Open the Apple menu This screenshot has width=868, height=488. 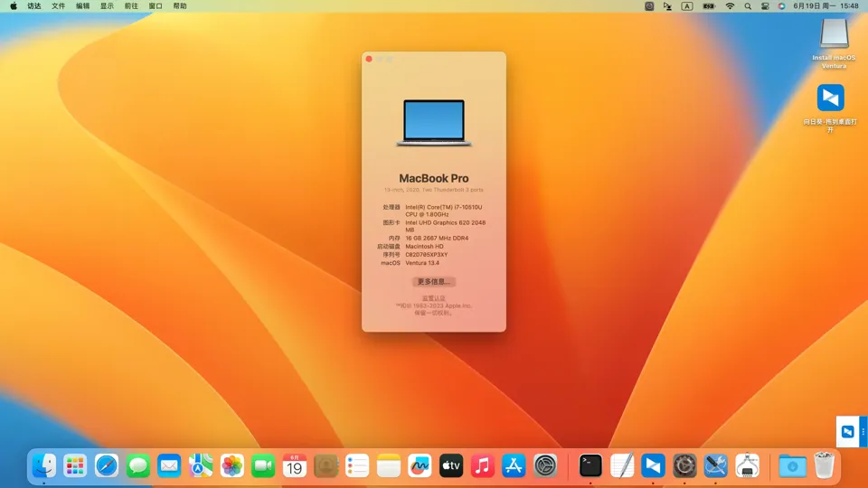tap(14, 6)
